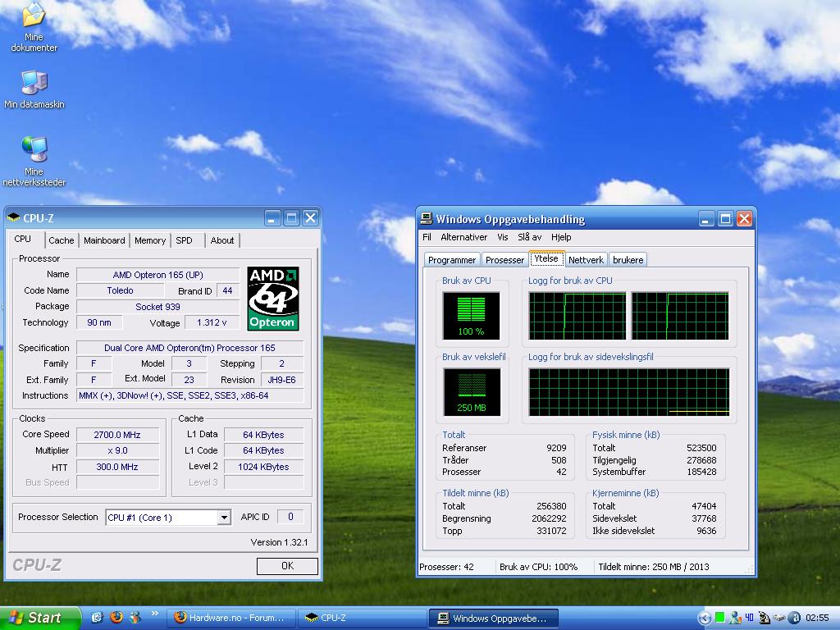Click Windows Oppgavebehandling taskbar button
This screenshot has height=630, width=840.
(x=493, y=619)
